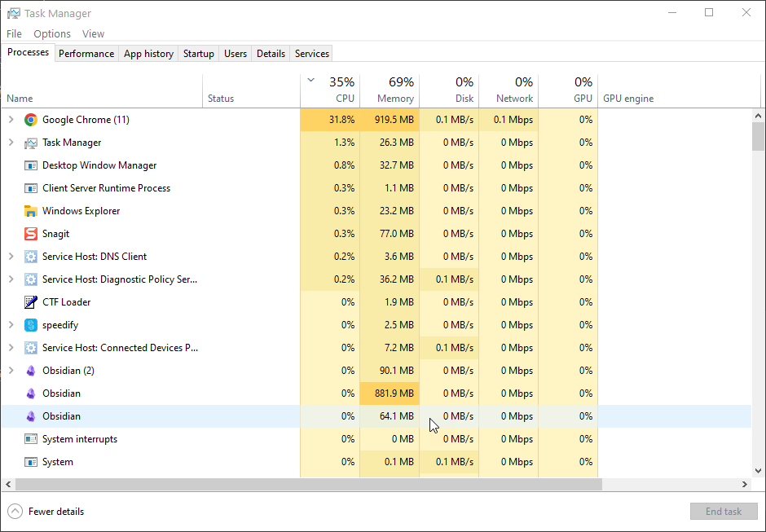Select the CTF Loader process name
The image size is (766, 532).
[x=67, y=302]
